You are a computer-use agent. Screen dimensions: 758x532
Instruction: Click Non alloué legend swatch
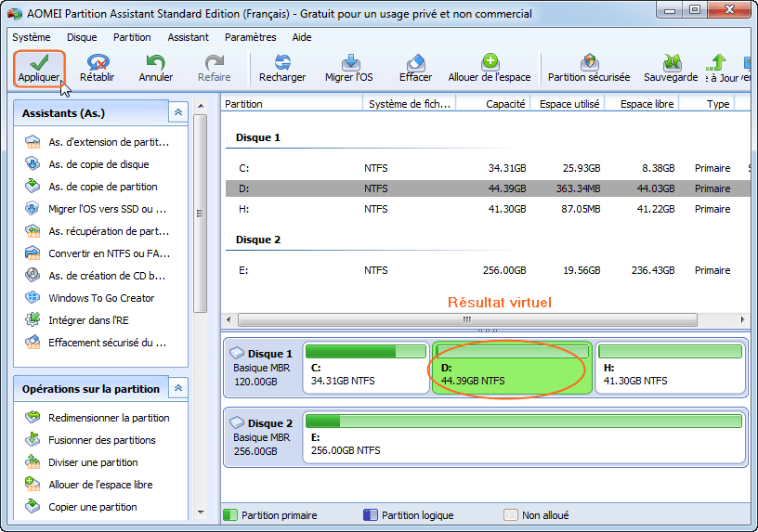511,515
